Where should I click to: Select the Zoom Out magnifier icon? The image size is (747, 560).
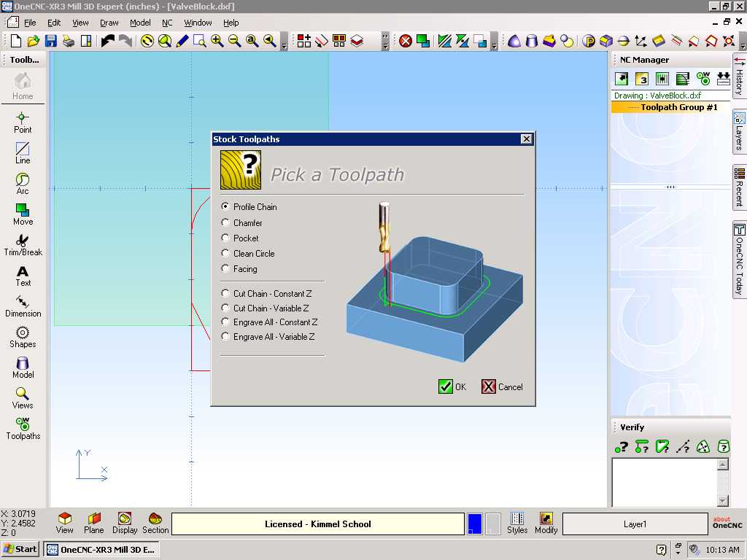[235, 41]
